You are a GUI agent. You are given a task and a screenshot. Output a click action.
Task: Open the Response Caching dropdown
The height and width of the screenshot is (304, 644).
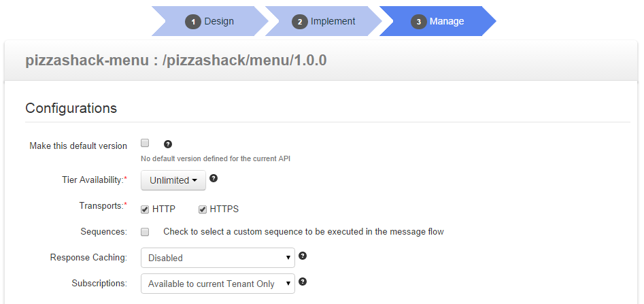point(218,258)
